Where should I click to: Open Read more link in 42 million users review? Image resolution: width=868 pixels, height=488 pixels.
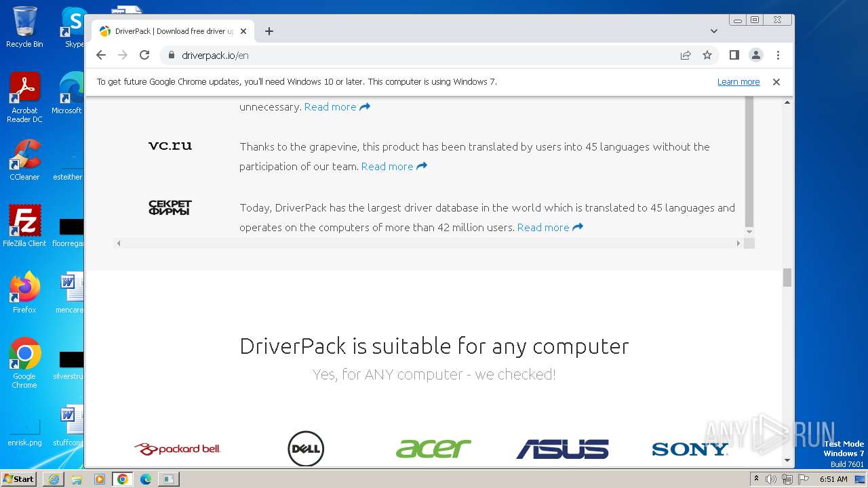tap(550, 227)
